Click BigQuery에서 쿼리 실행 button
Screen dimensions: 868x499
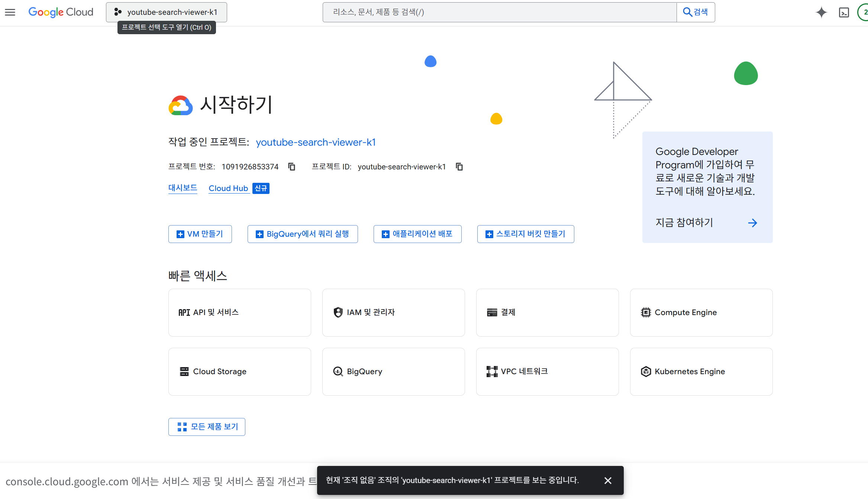coord(303,234)
